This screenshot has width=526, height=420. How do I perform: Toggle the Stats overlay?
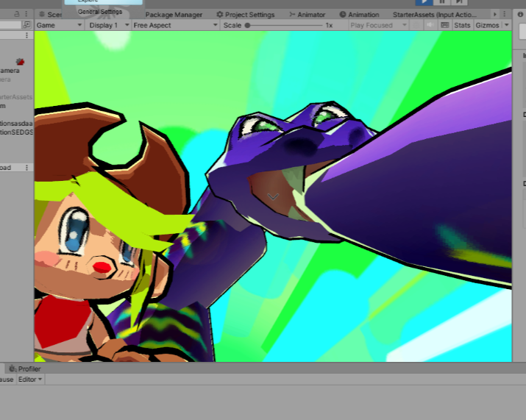[x=462, y=25]
